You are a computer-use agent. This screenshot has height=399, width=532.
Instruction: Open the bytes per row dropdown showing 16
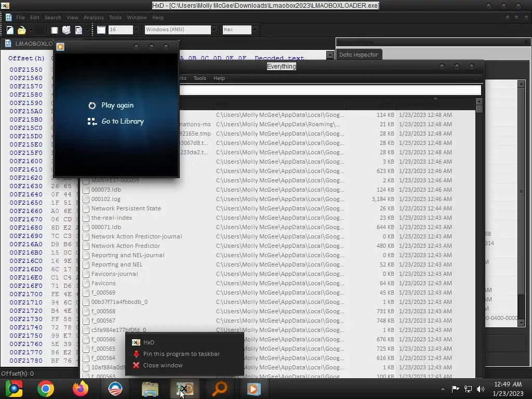click(x=124, y=30)
